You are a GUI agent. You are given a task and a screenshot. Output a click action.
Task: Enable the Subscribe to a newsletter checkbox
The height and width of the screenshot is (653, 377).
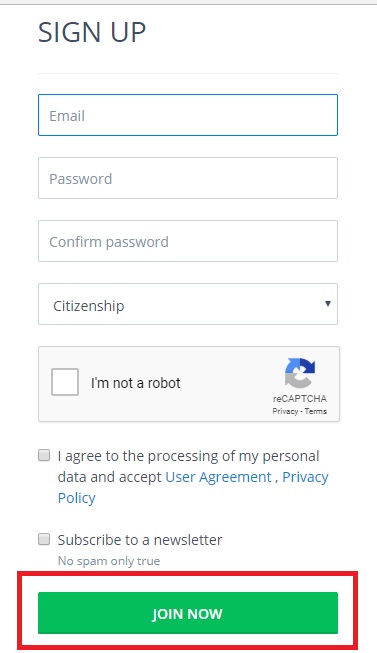pos(44,539)
